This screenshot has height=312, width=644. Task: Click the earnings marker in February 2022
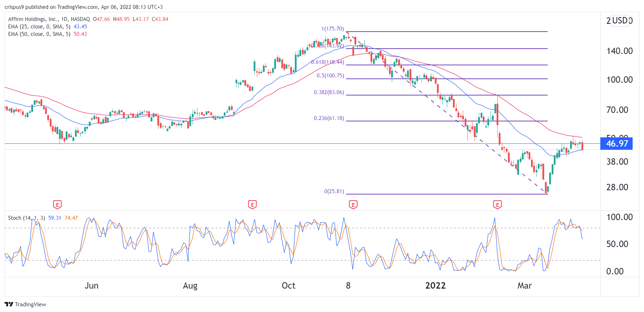pos(497,204)
